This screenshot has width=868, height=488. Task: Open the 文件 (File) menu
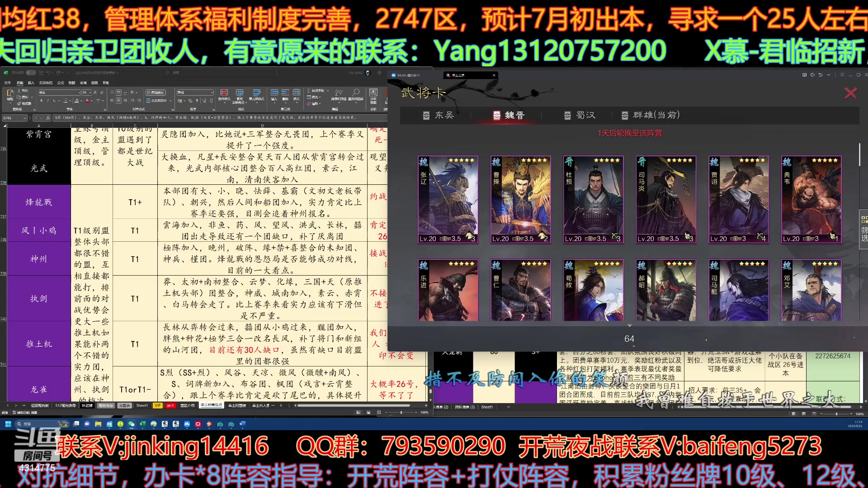(7, 83)
